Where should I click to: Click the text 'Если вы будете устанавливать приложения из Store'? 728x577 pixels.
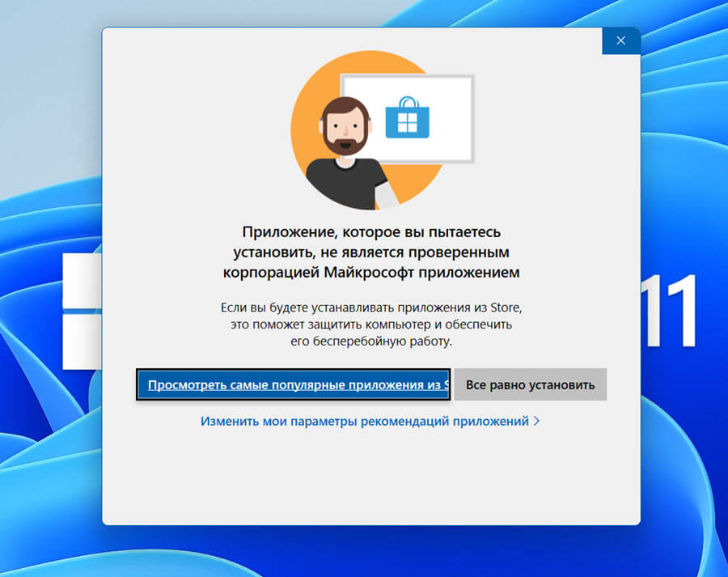(x=371, y=308)
